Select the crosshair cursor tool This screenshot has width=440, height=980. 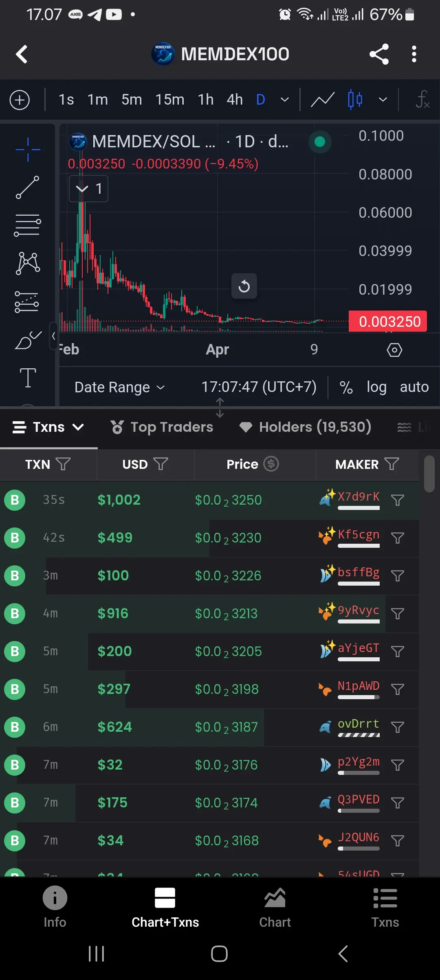tap(28, 149)
